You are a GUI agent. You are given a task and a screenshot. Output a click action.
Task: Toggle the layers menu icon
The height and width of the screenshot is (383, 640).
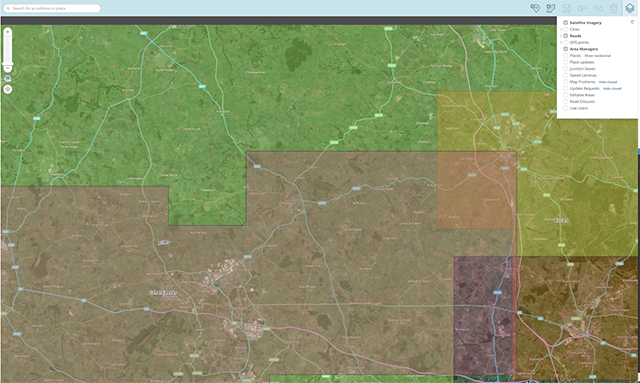click(x=630, y=8)
